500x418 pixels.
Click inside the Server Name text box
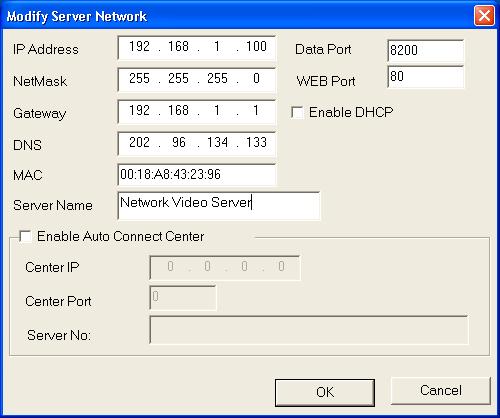(x=219, y=205)
